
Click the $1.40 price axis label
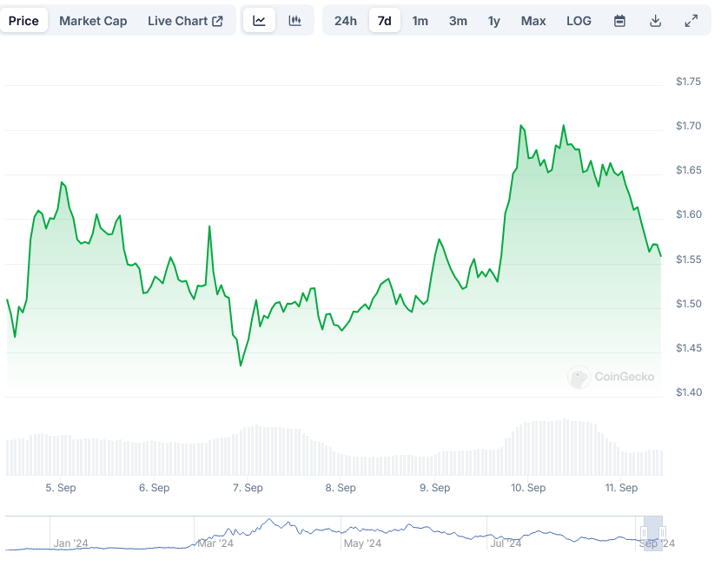click(x=689, y=392)
